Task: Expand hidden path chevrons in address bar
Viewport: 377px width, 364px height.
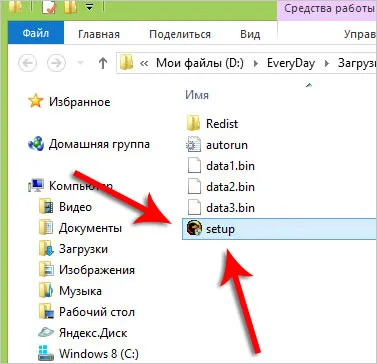Action: pos(144,63)
